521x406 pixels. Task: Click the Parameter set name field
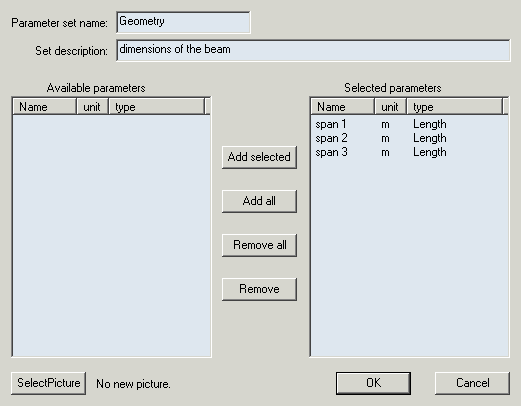click(x=183, y=22)
